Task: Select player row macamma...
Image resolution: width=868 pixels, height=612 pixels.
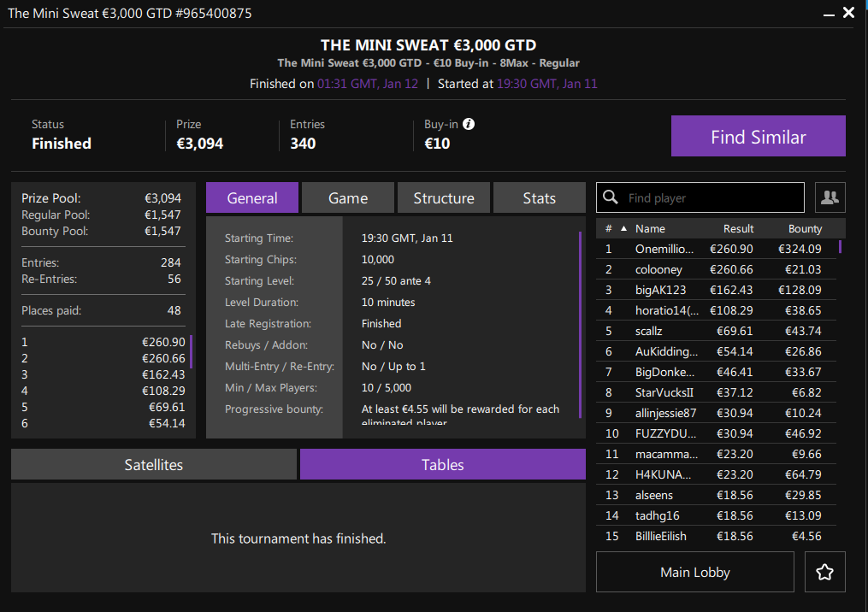Action: (716, 454)
